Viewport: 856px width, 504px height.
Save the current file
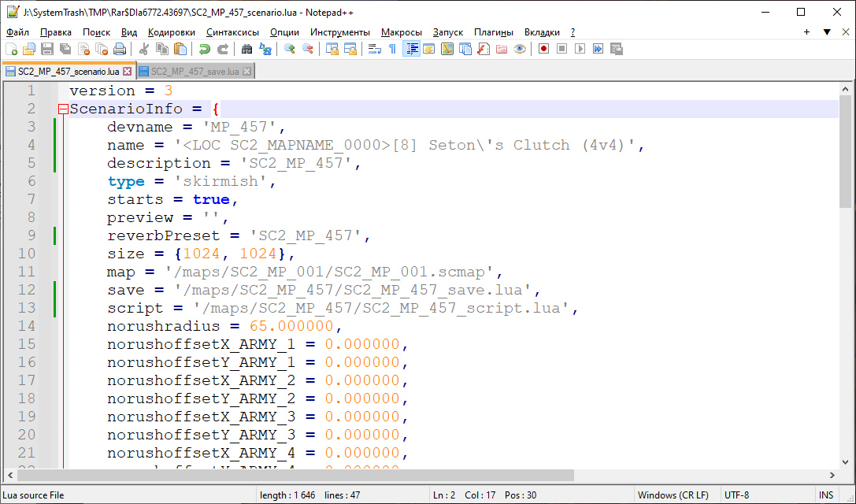[x=47, y=49]
